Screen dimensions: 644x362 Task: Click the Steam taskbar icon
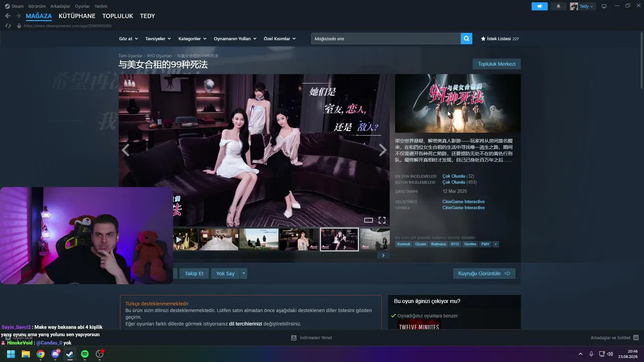[x=70, y=354]
